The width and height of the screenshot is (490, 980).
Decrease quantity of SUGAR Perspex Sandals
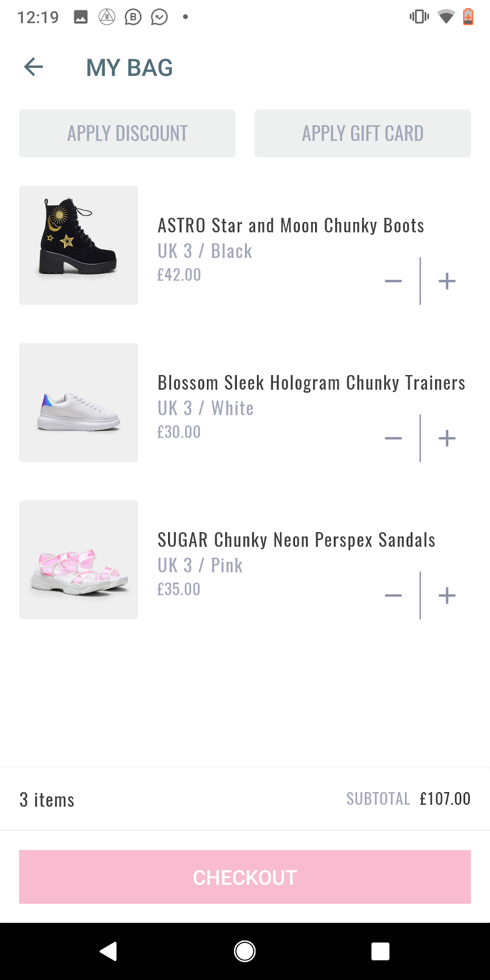[393, 595]
